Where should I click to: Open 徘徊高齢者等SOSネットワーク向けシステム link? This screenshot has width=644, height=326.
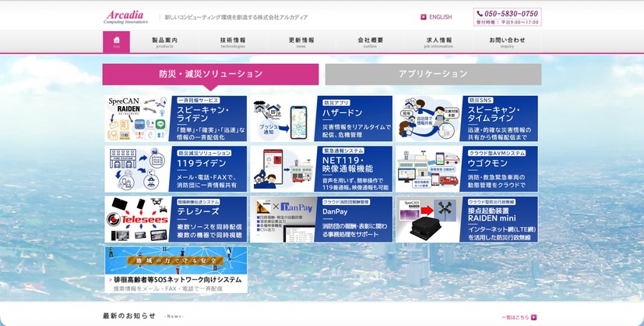(178, 280)
